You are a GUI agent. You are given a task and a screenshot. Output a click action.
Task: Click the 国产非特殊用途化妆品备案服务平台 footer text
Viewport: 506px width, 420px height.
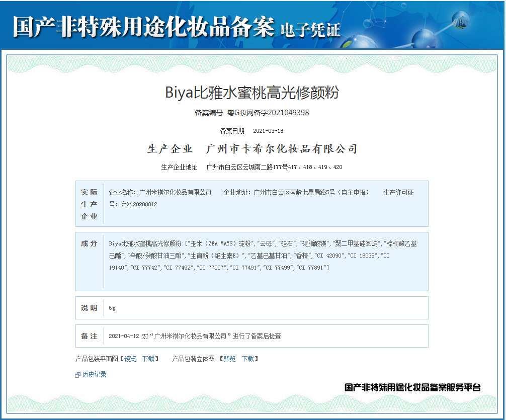tap(413, 387)
